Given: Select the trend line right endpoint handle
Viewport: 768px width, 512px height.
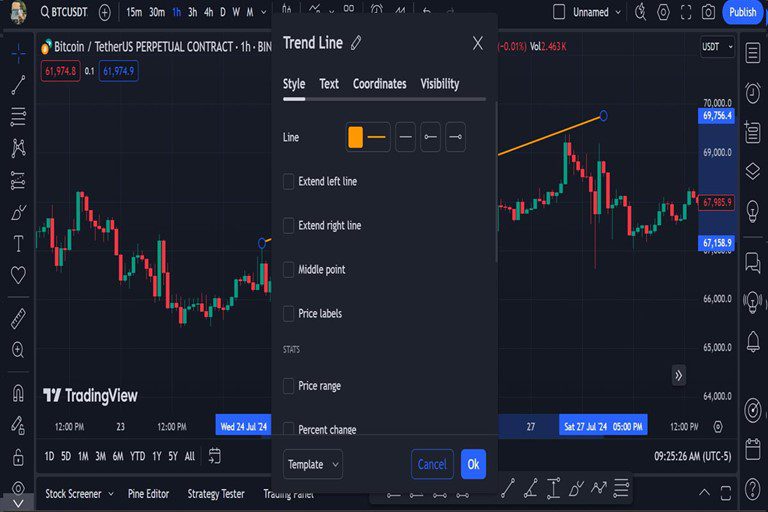Looking at the screenshot, I should pyautogui.click(x=603, y=116).
